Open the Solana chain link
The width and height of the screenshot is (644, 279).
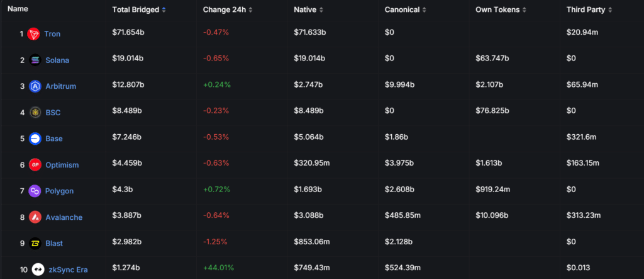coord(57,60)
